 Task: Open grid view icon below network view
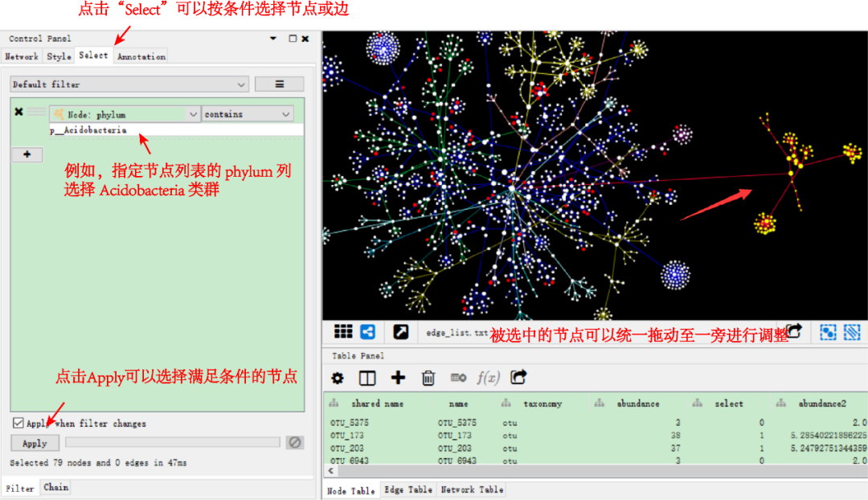(x=343, y=331)
